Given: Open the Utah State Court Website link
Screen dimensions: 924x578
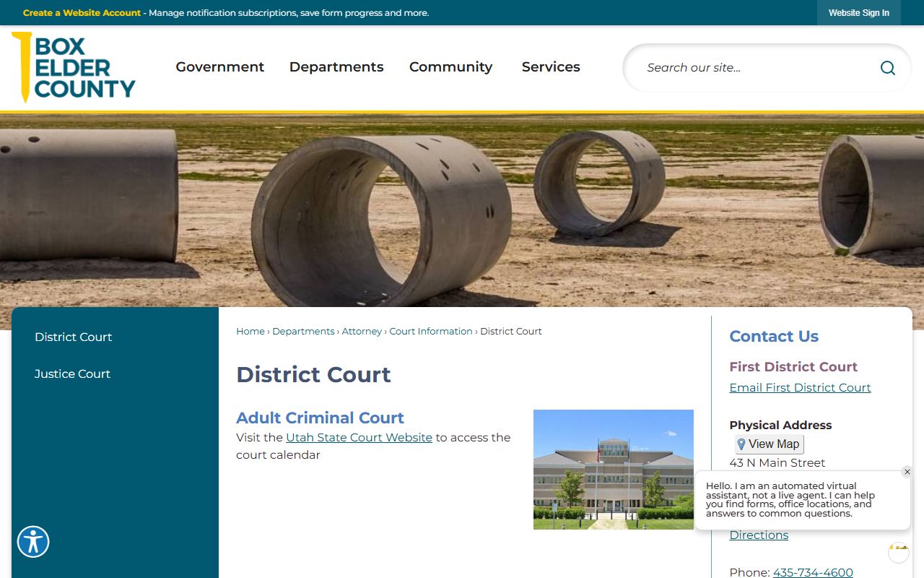Looking at the screenshot, I should [359, 438].
